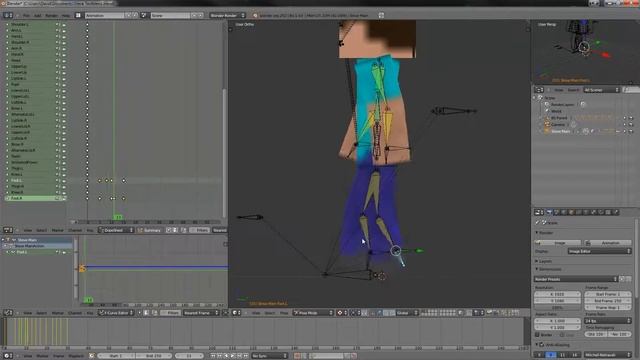Open the Outliner editor type icon
This screenshot has height=360, width=640.
[539, 90]
